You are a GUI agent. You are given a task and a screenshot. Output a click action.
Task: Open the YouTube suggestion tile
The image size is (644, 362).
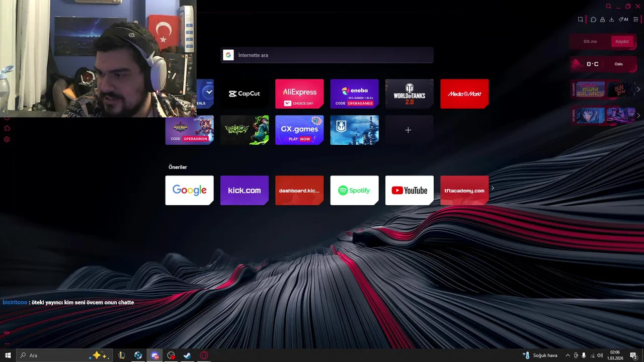pyautogui.click(x=410, y=190)
